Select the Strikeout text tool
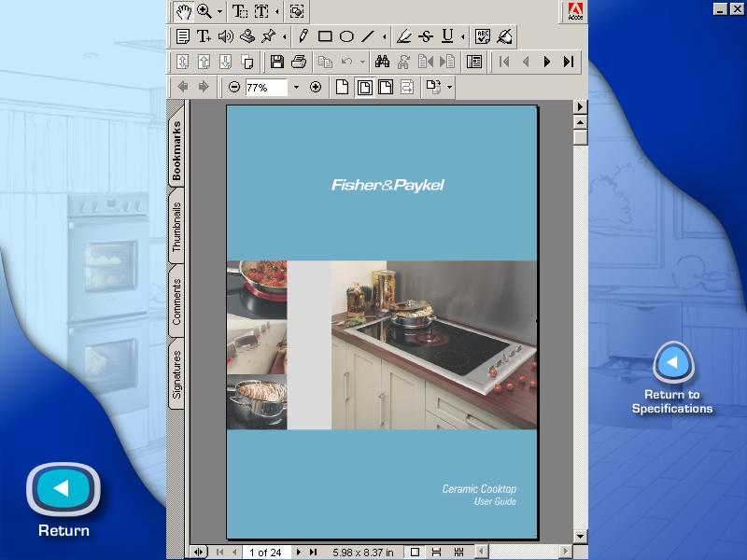Viewport: 747px width, 560px height. click(426, 36)
